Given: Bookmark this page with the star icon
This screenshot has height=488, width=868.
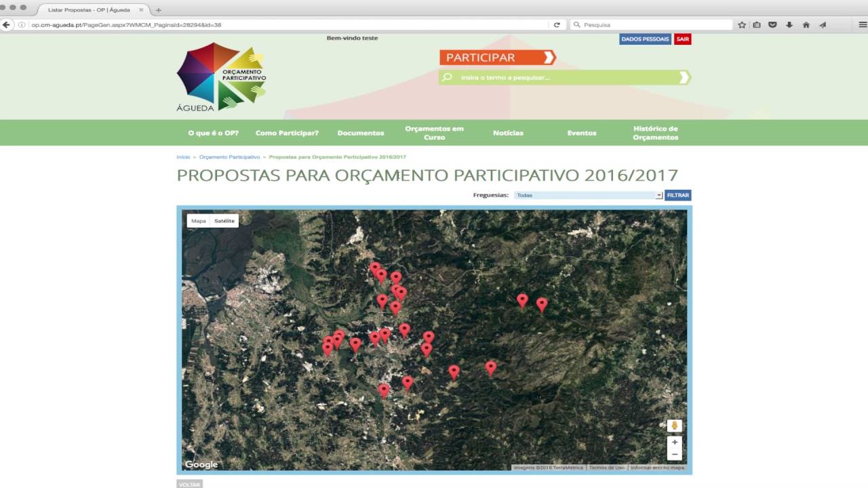Looking at the screenshot, I should pyautogui.click(x=742, y=24).
